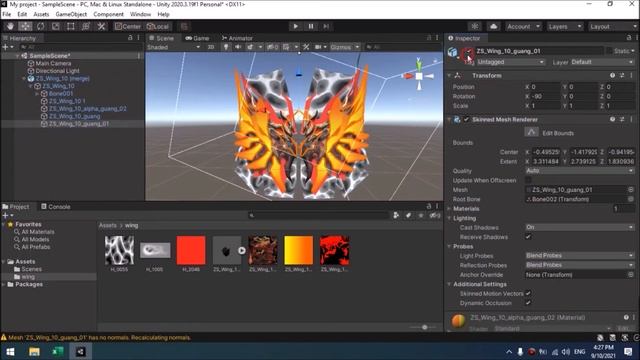Open Skinned Mesh Renderer help icon
Image resolution: width=640 pixels, height=360 pixels.
(612, 120)
